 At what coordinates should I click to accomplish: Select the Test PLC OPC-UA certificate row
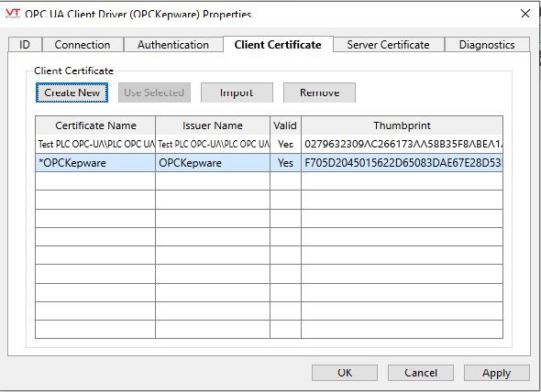[269, 144]
